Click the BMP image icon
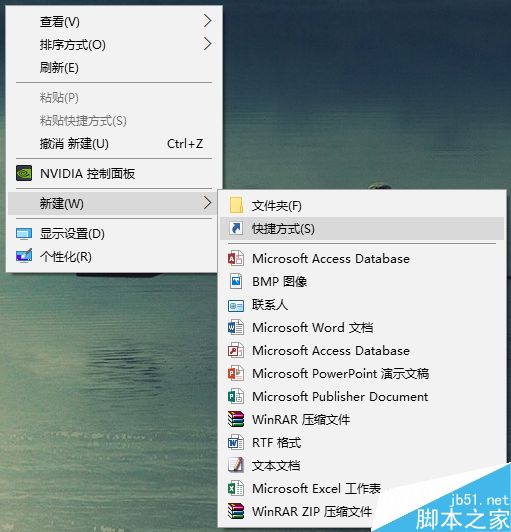 coord(236,281)
